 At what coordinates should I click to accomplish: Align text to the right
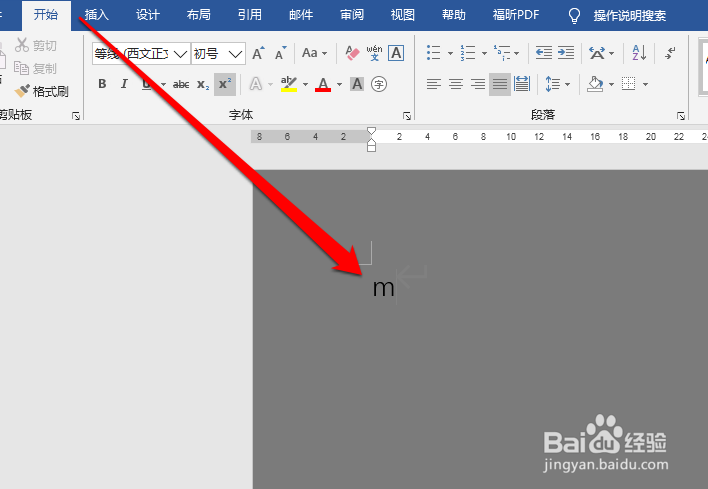coord(478,84)
